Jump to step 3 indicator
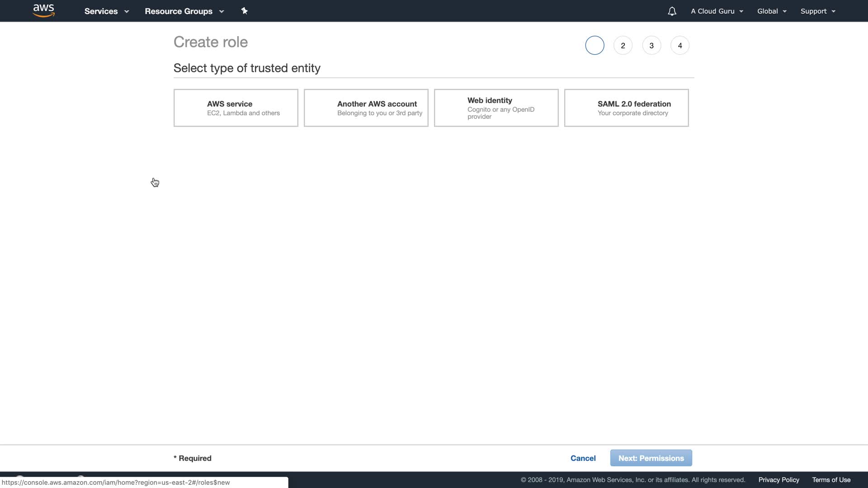Image resolution: width=868 pixels, height=488 pixels. (651, 46)
